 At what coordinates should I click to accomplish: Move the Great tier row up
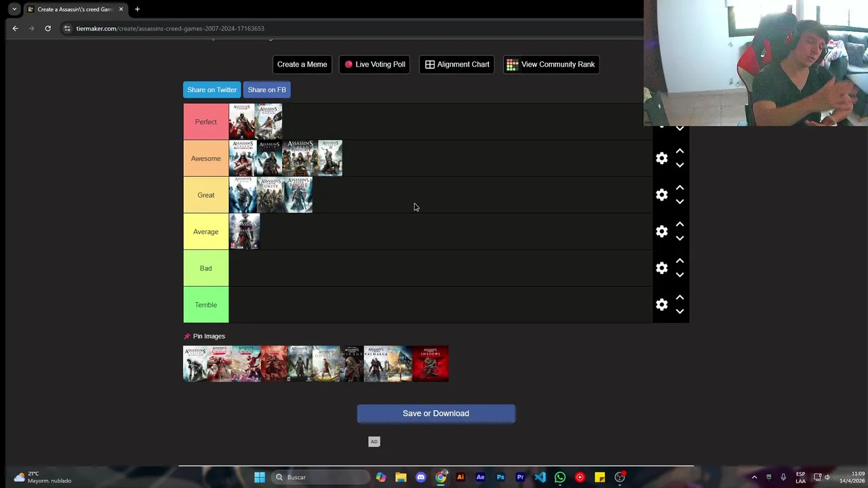coord(679,188)
